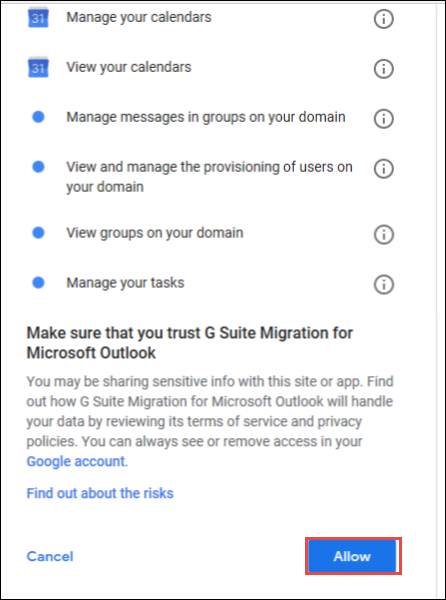Open info icon for Manage your tasks
This screenshot has width=446, height=600.
pos(383,284)
